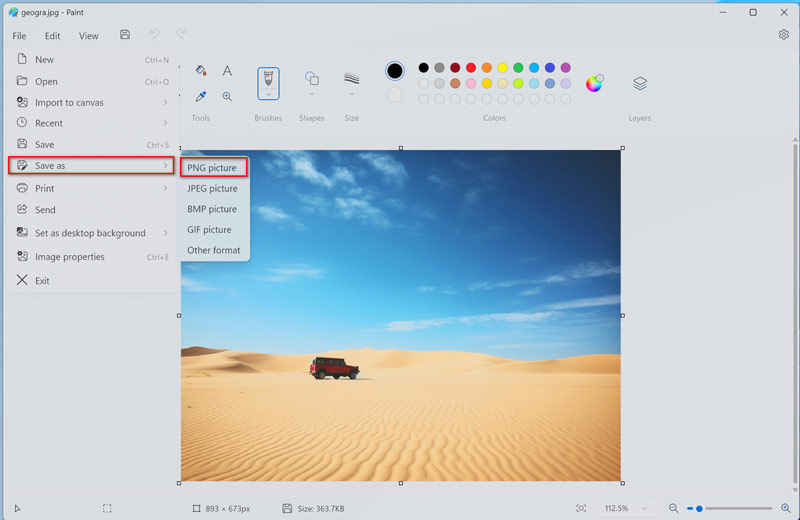Image resolution: width=800 pixels, height=520 pixels.
Task: Expand the Recent files submenu
Action: pyautogui.click(x=93, y=123)
